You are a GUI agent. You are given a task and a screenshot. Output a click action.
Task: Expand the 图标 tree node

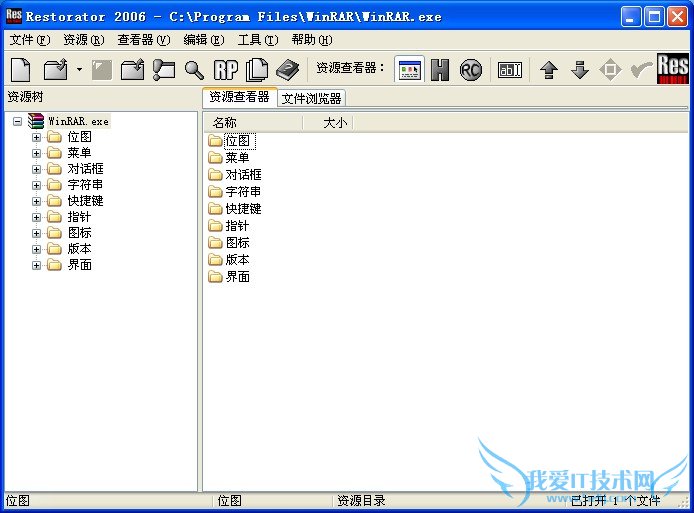pos(36,233)
